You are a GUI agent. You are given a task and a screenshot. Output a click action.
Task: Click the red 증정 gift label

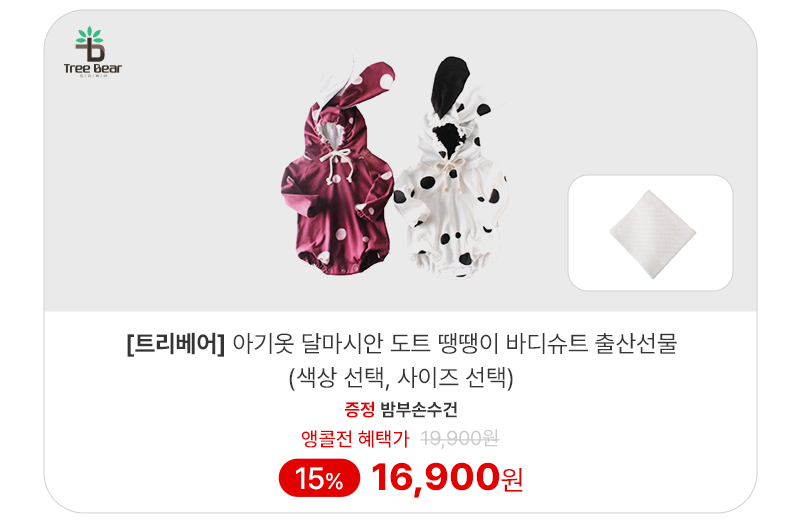(x=359, y=409)
